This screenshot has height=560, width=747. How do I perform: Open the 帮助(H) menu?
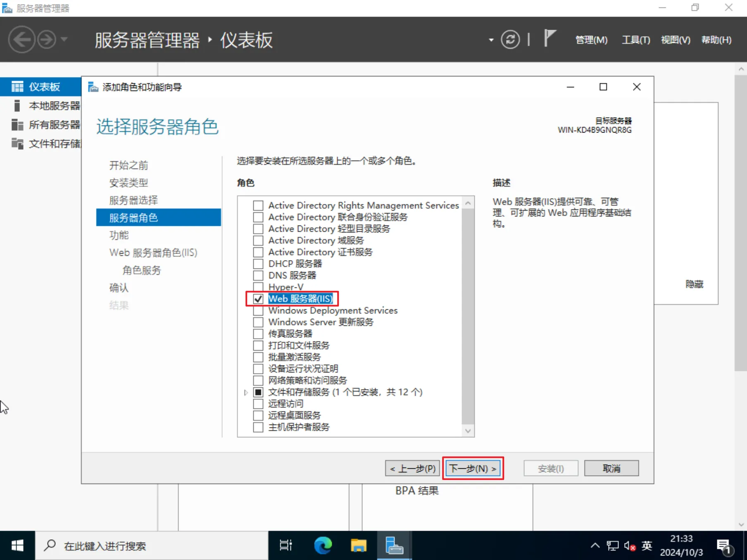pyautogui.click(x=716, y=40)
